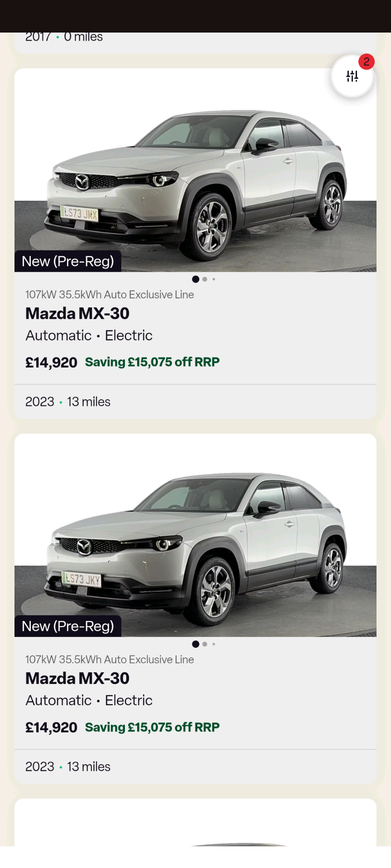Select middle carousel dot under LS73 JKY photo
The image size is (391, 868).
pyautogui.click(x=205, y=644)
